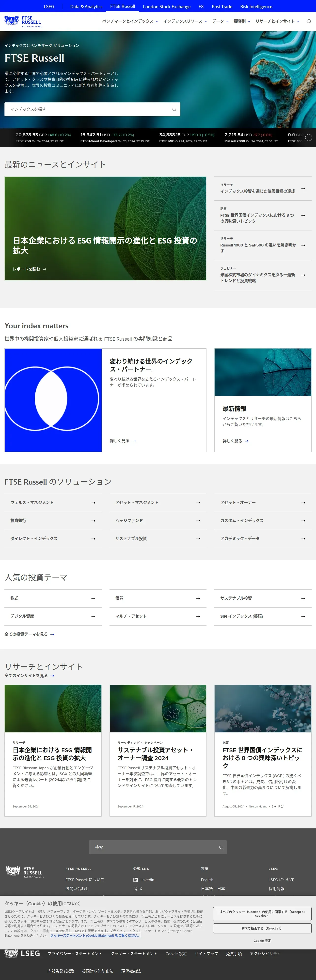This screenshot has width=316, height=980.
Task: Open プライバシー・ステートメント footer link
Action: [x=75, y=953]
